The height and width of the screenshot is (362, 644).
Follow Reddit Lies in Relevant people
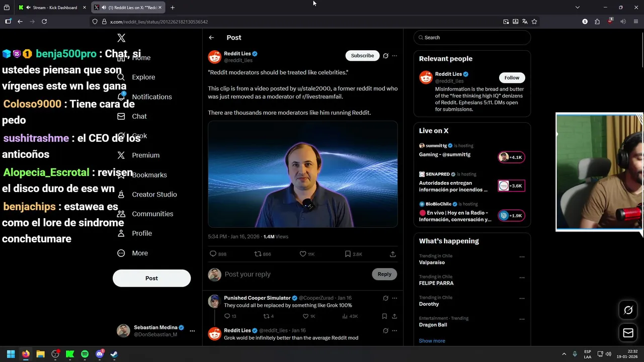[x=512, y=77]
